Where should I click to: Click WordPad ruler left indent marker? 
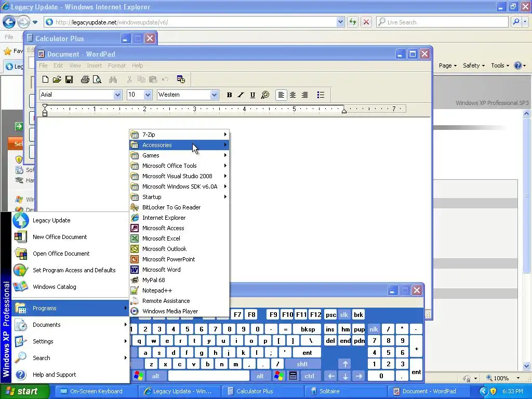tap(45, 110)
